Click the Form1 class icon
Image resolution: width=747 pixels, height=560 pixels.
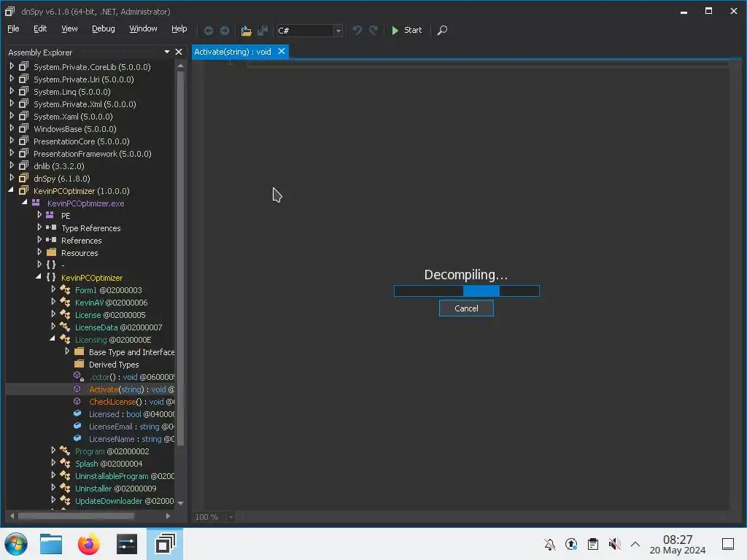(x=65, y=289)
